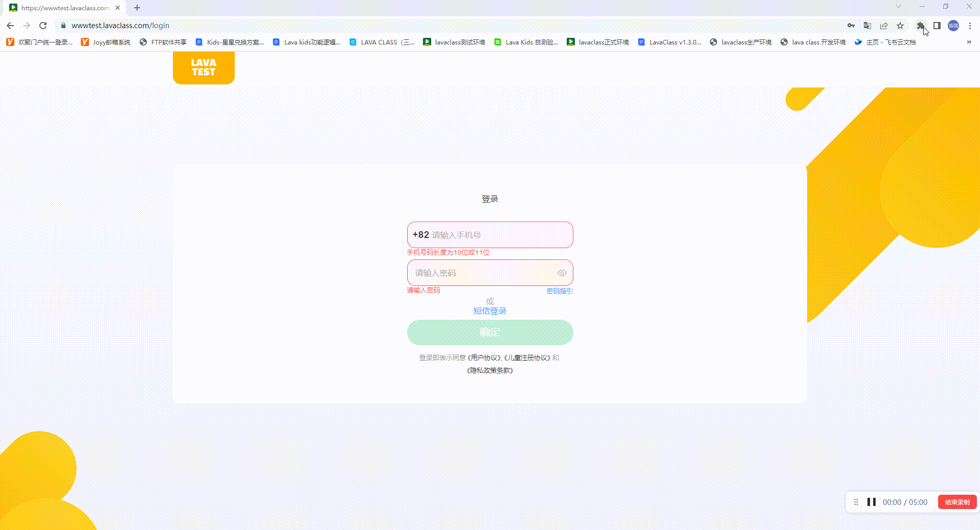Click the padlock site info icon
This screenshot has height=530, width=980.
tap(63, 26)
